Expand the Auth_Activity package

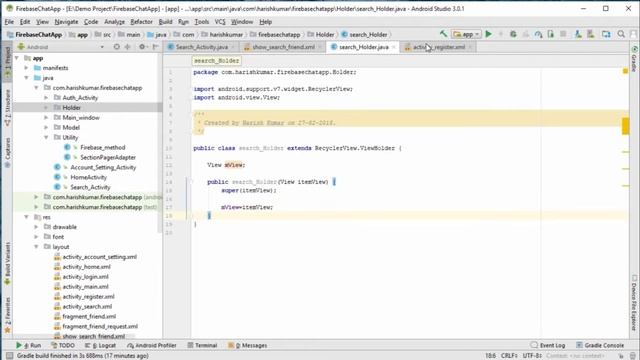click(46, 98)
